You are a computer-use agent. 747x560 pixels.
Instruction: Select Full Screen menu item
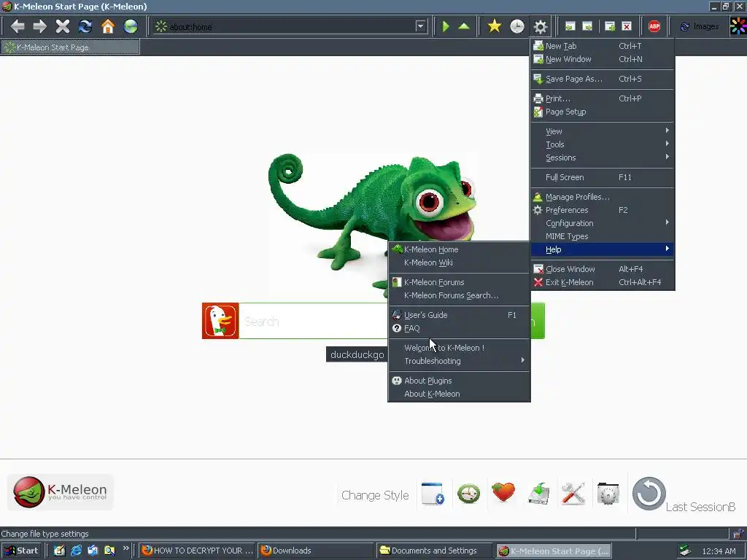click(602, 177)
